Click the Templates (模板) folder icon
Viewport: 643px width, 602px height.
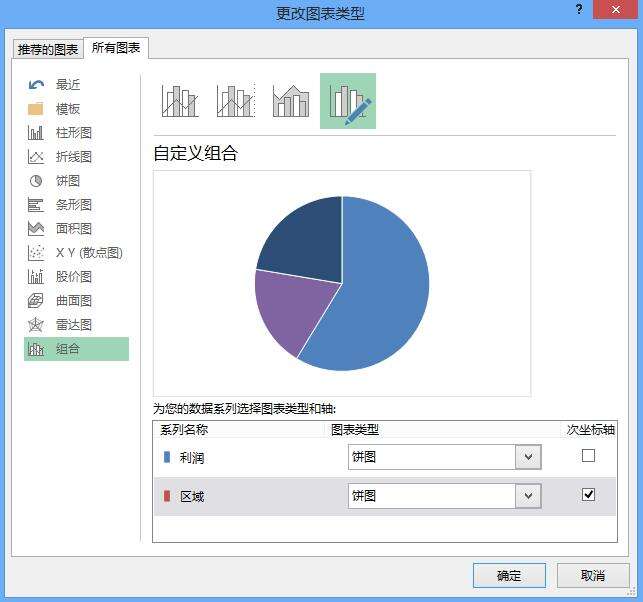36,109
